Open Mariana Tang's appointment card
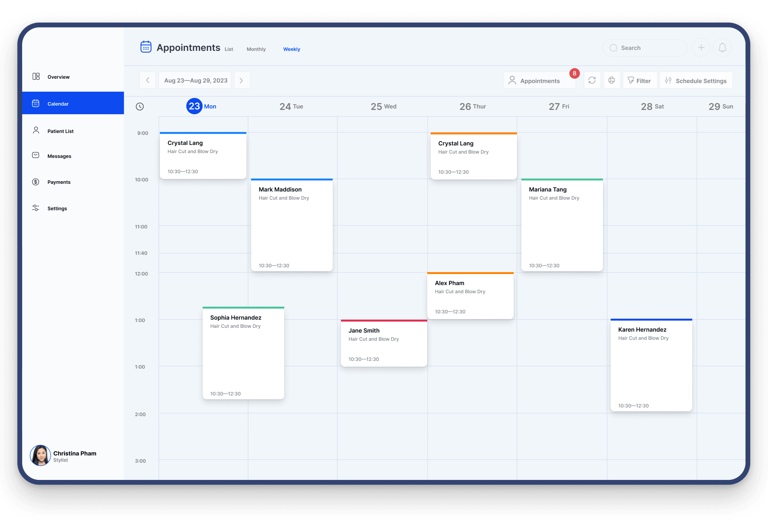Viewport: 768px width, 532px height. coord(562,225)
